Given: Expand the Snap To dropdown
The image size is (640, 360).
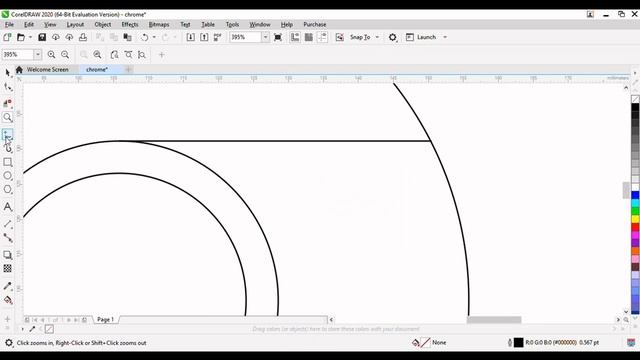Looking at the screenshot, I should 377,37.
